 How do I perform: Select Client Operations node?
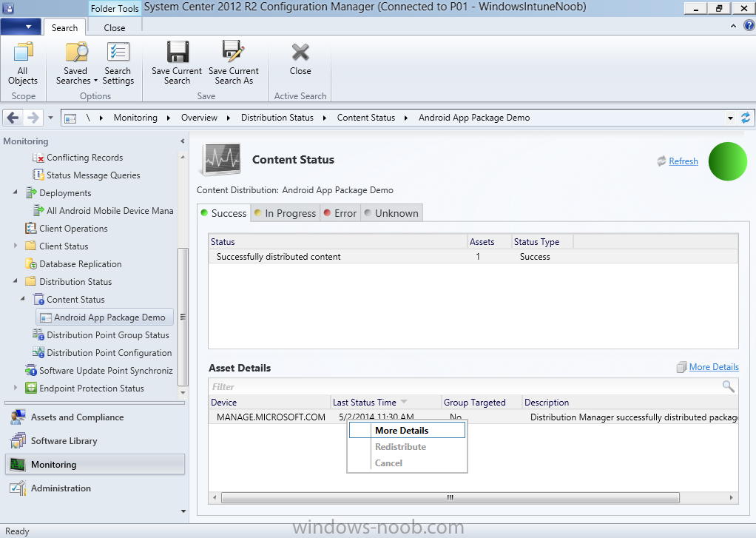(x=73, y=228)
